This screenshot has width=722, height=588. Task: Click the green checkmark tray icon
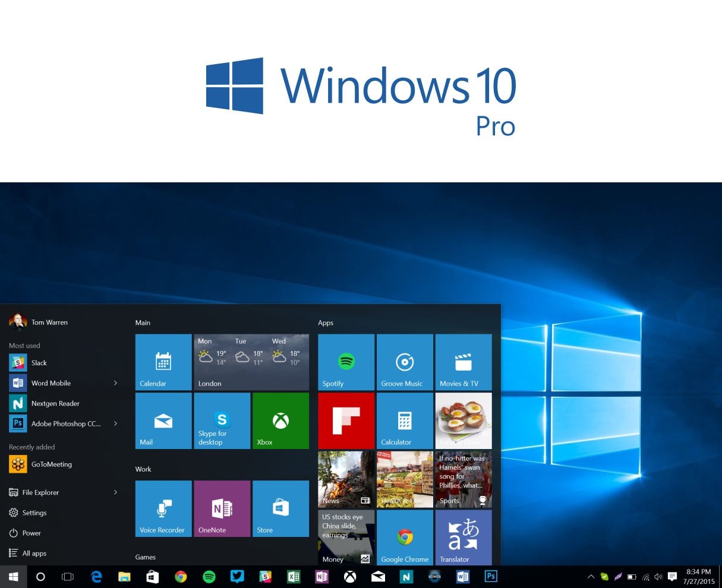click(x=604, y=577)
